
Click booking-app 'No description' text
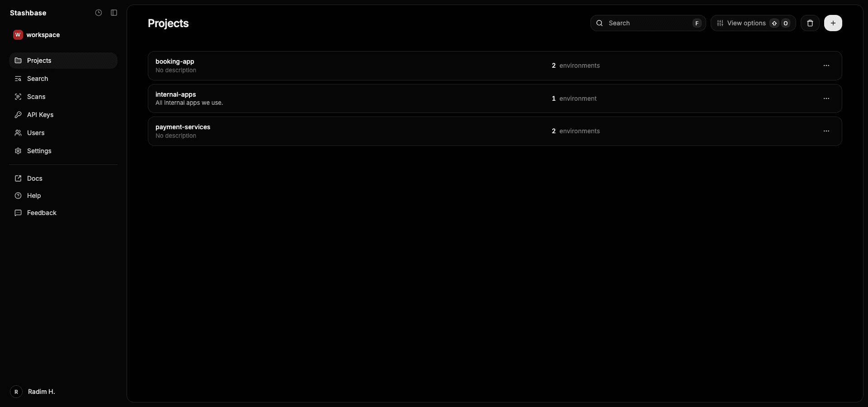click(176, 70)
